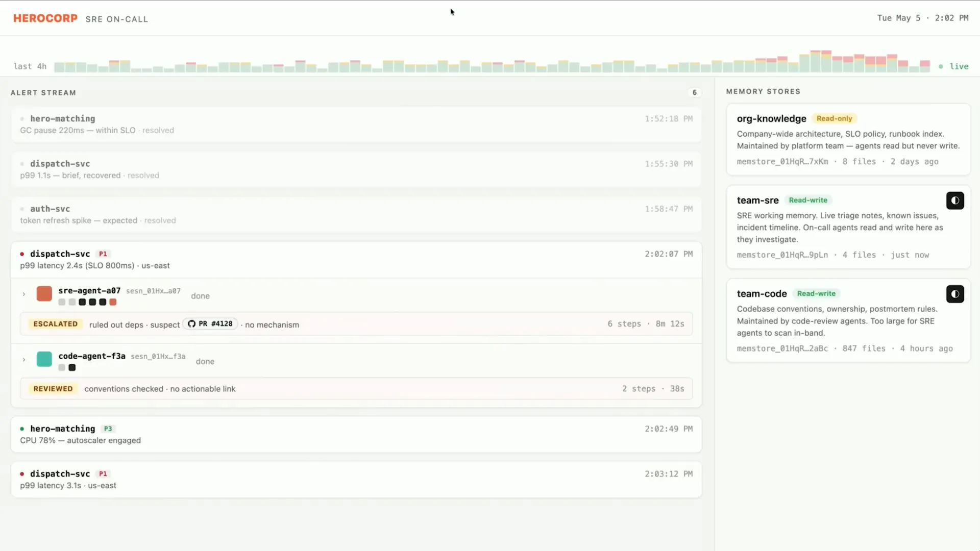Click memstore_01HqR…2aBc identifier

tap(782, 348)
